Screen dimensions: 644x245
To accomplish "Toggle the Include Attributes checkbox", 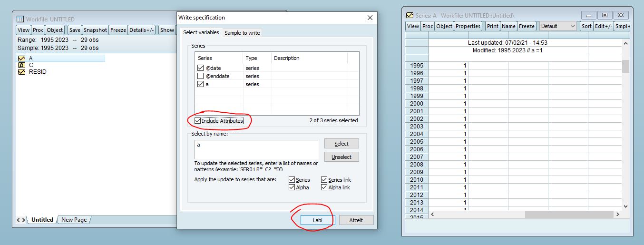I will 198,121.
